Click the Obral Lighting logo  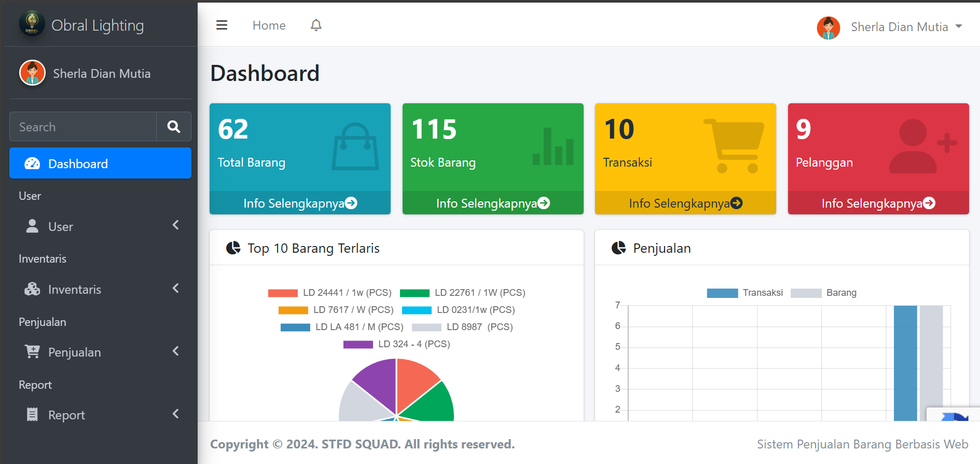32,24
